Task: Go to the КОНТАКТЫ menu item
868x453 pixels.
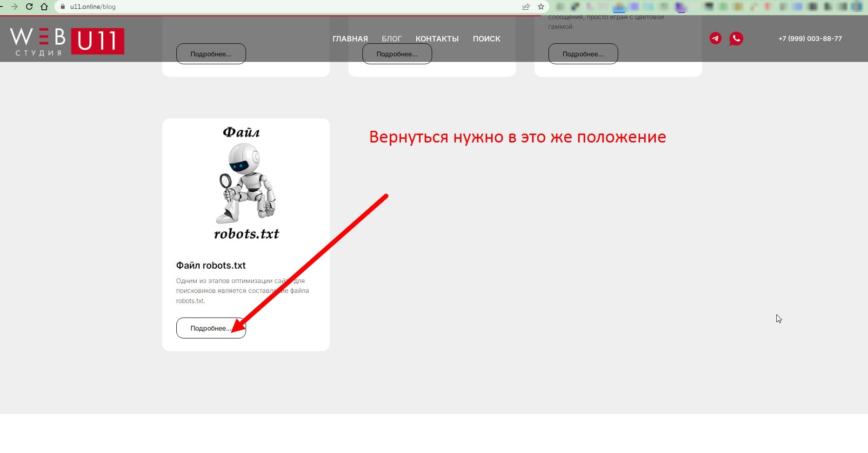Action: click(x=437, y=39)
